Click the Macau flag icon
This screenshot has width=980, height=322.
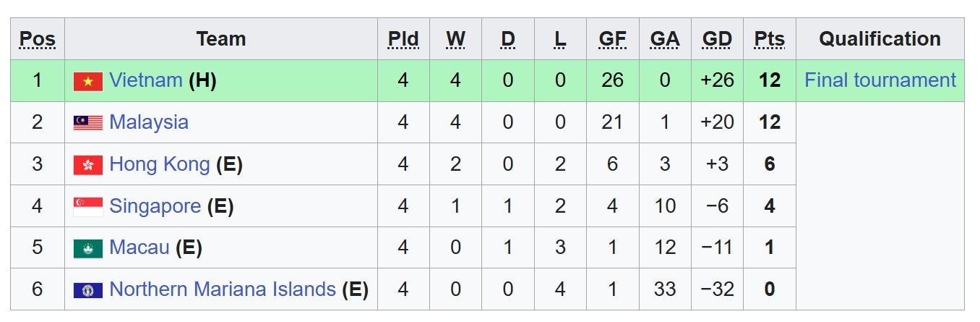(x=88, y=248)
